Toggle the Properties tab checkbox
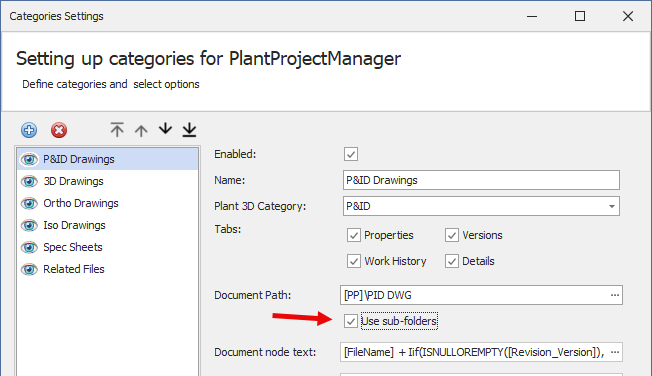The image size is (652, 376). pos(353,235)
